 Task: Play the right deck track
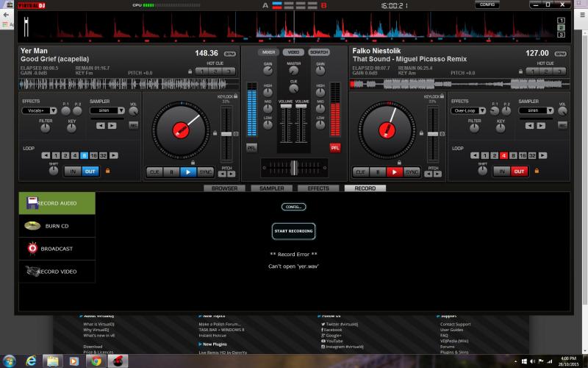click(x=395, y=172)
